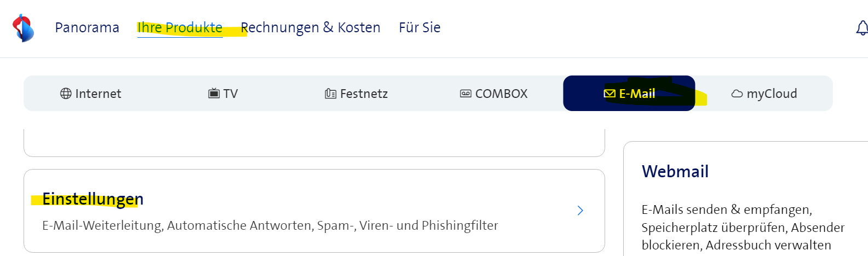Open the Einstellungen heading link

pyautogui.click(x=93, y=199)
